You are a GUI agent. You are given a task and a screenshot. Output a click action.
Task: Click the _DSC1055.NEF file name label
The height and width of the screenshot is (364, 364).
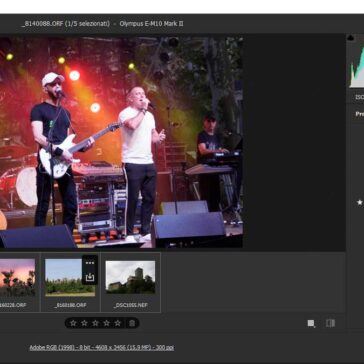coord(130,305)
